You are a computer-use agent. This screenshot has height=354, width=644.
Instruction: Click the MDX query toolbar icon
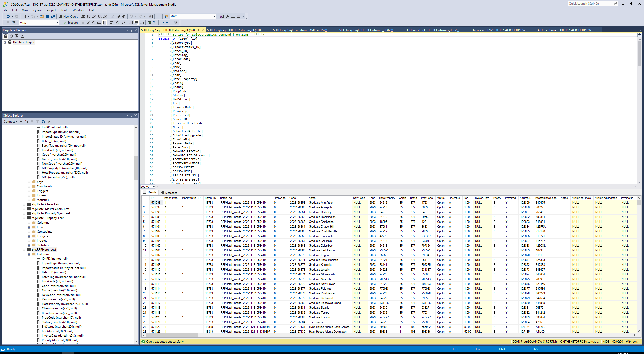click(89, 16)
